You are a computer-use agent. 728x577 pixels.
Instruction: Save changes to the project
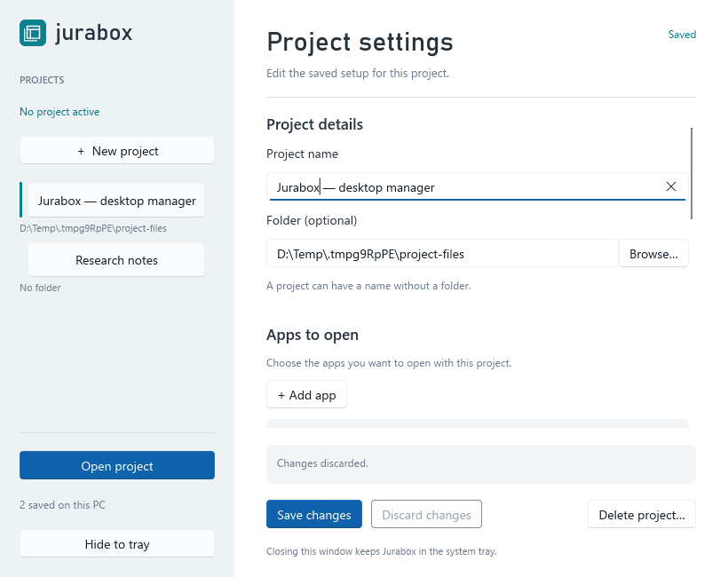pos(314,514)
